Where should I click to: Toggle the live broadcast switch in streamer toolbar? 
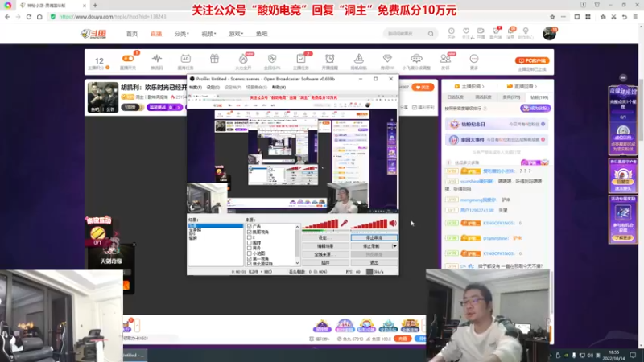click(128, 58)
